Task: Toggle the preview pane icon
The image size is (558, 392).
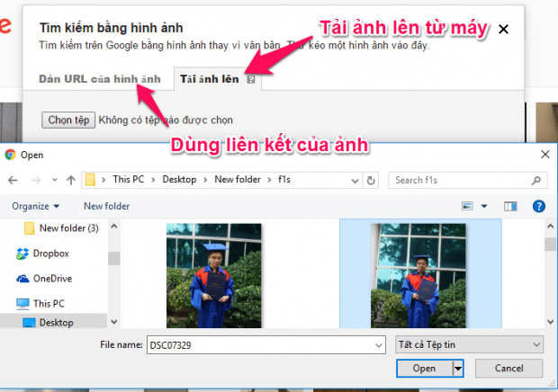Action: coord(510,206)
